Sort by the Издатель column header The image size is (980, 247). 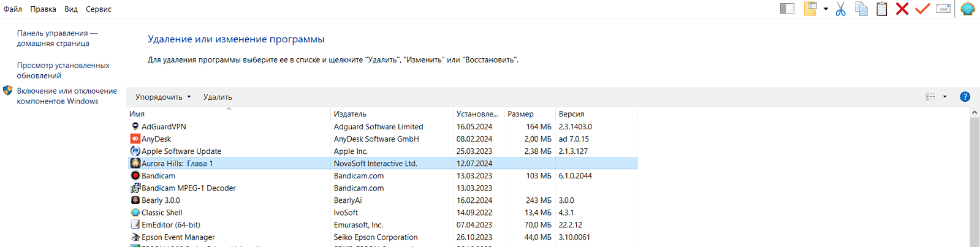[392, 114]
